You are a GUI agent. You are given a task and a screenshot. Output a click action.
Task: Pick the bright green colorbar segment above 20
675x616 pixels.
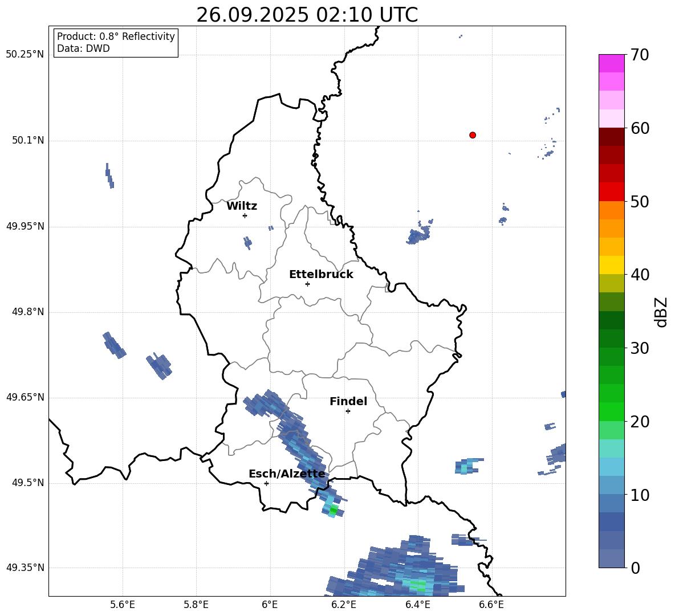pyautogui.click(x=611, y=411)
